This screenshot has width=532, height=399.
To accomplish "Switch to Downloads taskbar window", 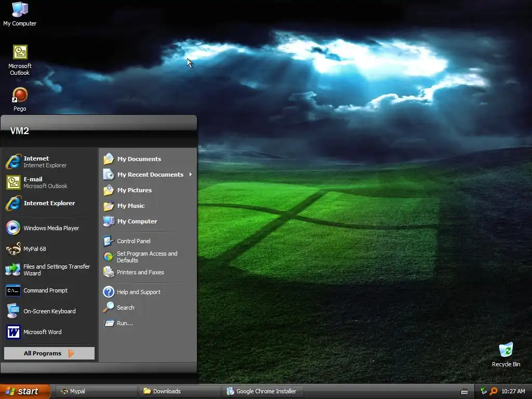I will coord(179,391).
